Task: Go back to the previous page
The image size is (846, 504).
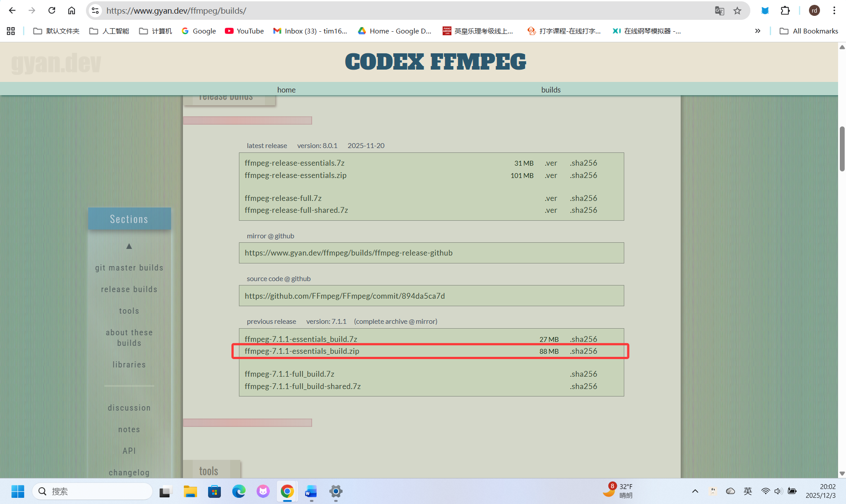Action: click(12, 11)
